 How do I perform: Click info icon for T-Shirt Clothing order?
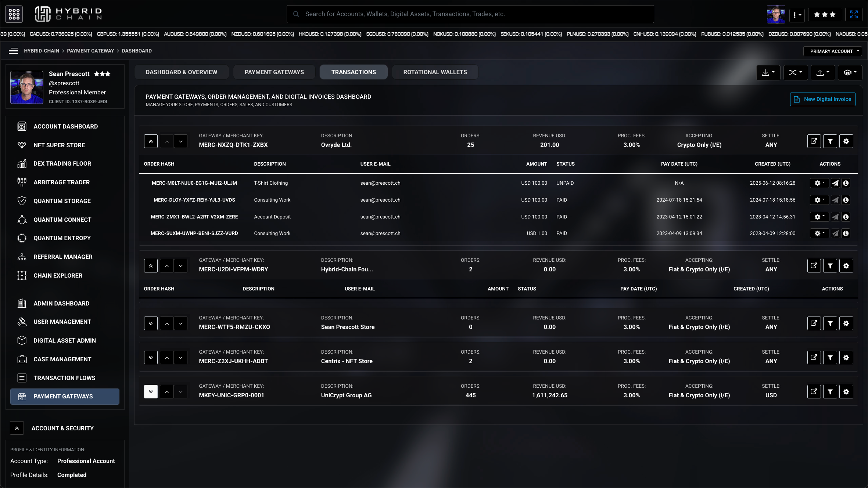tap(846, 183)
